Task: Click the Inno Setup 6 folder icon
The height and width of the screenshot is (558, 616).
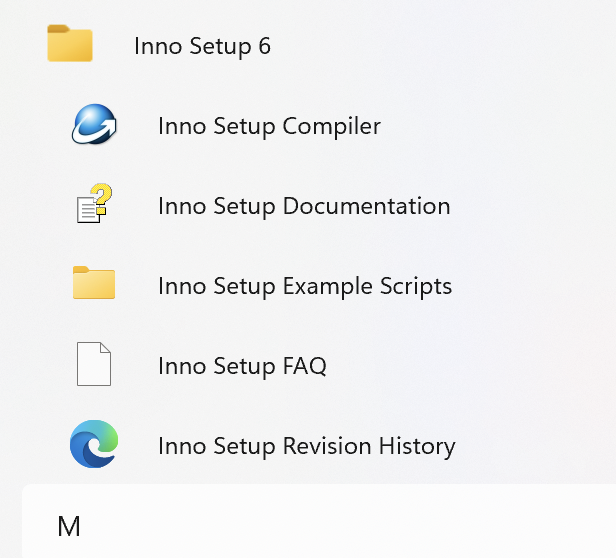Action: 70,45
